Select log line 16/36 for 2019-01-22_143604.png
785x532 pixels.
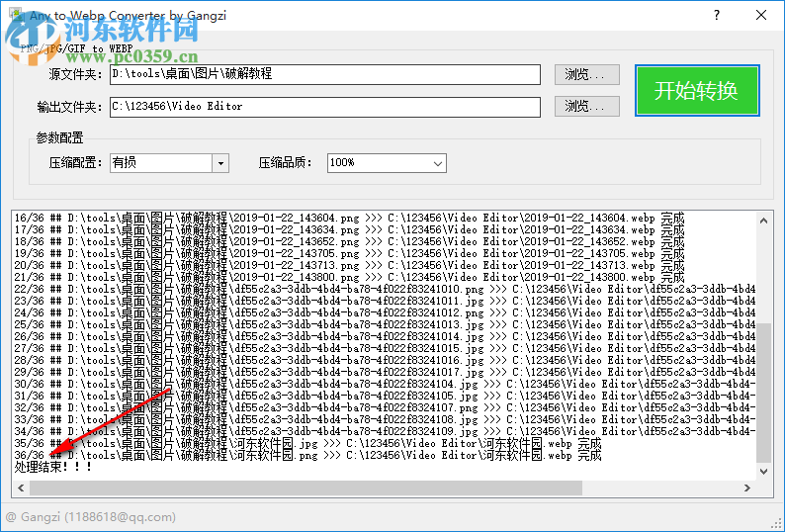(349, 218)
